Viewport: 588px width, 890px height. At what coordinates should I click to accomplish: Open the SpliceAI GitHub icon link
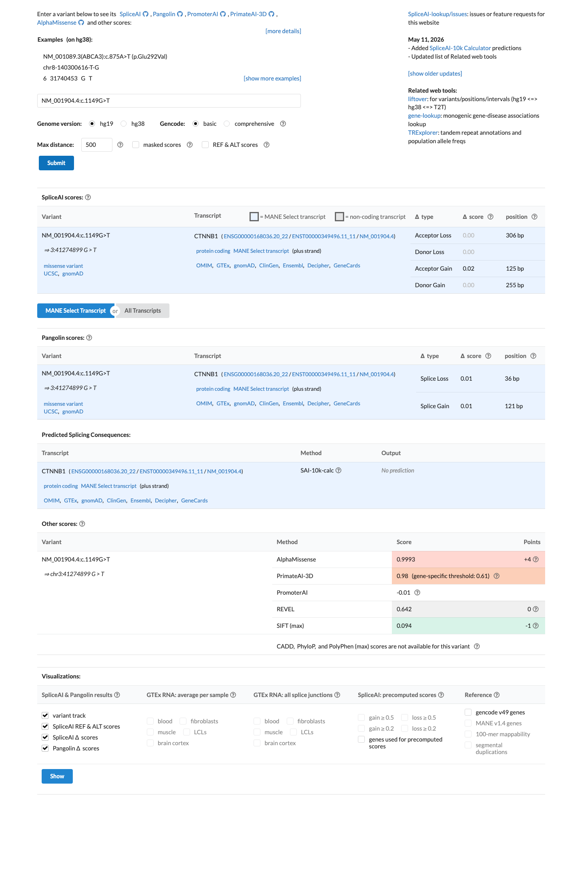click(146, 14)
